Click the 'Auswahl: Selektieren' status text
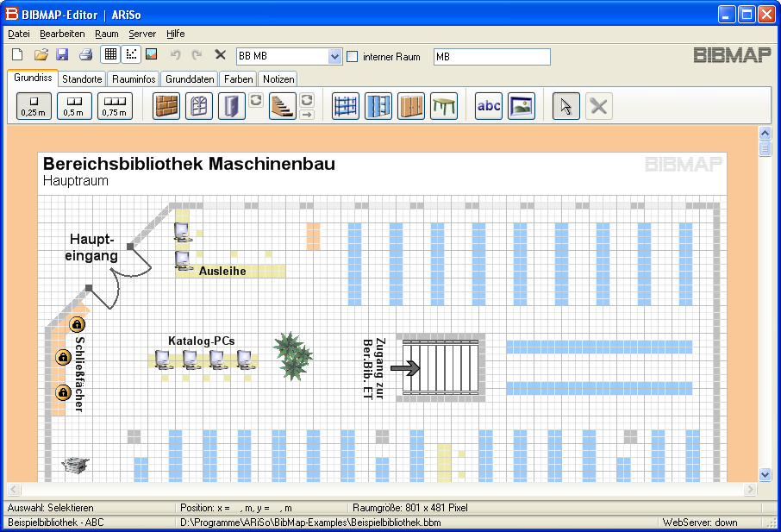 pyautogui.click(x=51, y=508)
